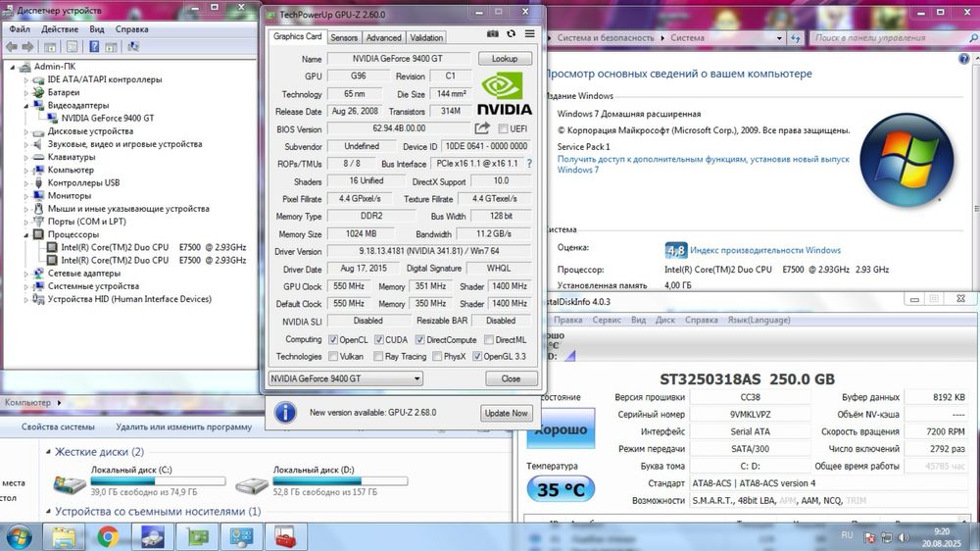Click Local Disk (D:) drive icon
Viewport: 980px width, 551px height.
251,484
